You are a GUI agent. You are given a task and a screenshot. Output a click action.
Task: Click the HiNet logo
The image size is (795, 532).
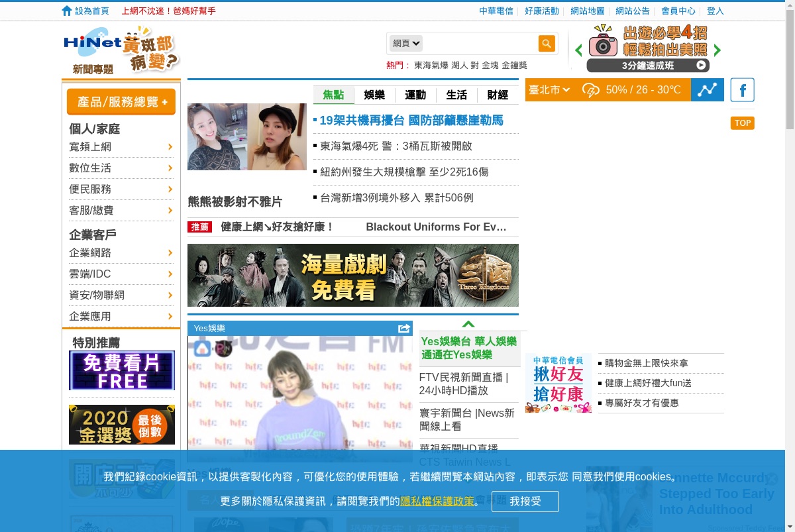tap(93, 44)
